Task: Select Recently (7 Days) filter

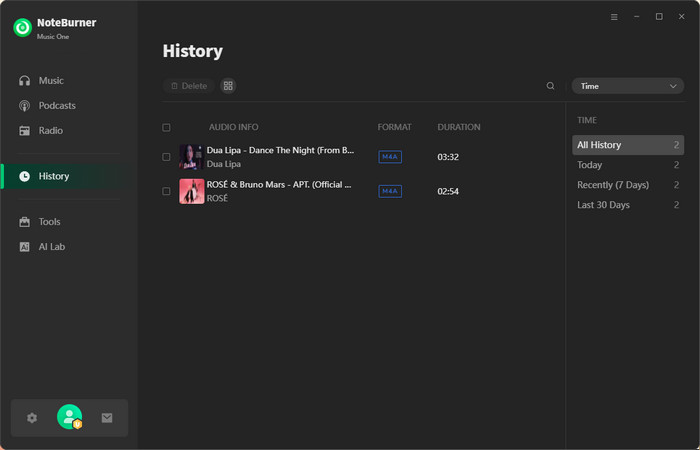Action: point(628,185)
